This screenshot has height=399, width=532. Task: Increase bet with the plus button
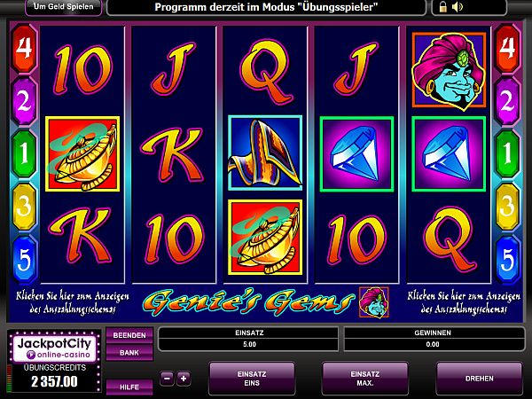184,379
